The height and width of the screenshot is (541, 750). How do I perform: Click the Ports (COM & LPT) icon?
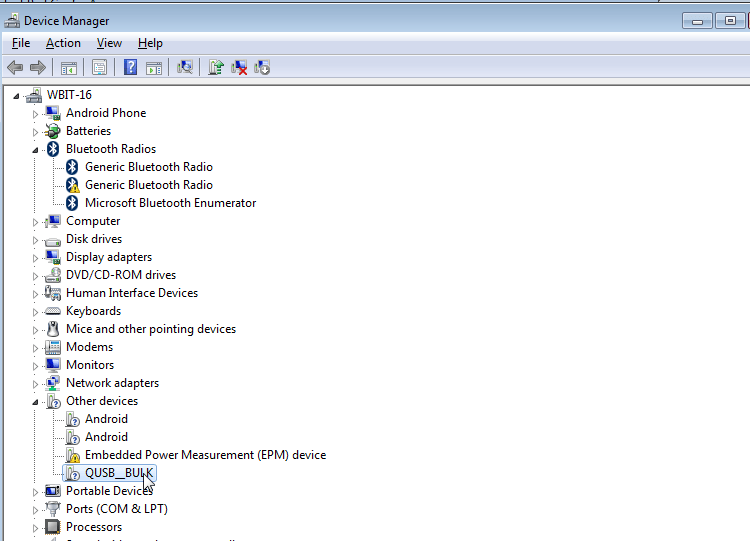tap(53, 508)
